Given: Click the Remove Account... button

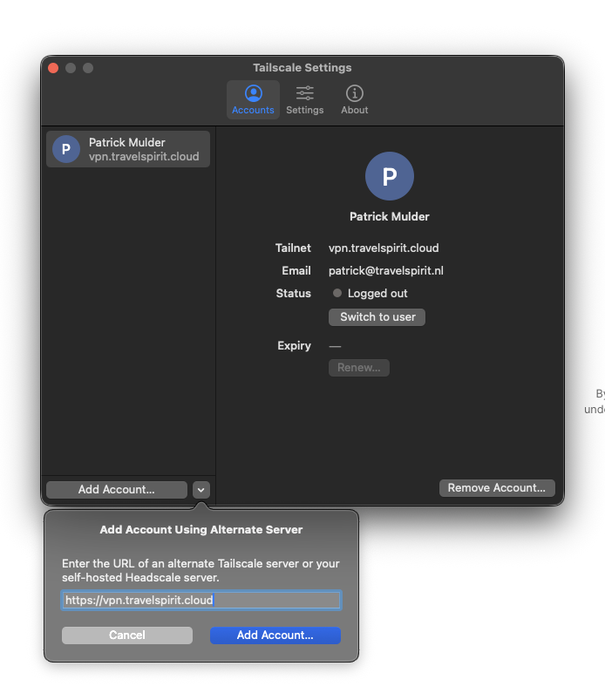Looking at the screenshot, I should point(496,488).
